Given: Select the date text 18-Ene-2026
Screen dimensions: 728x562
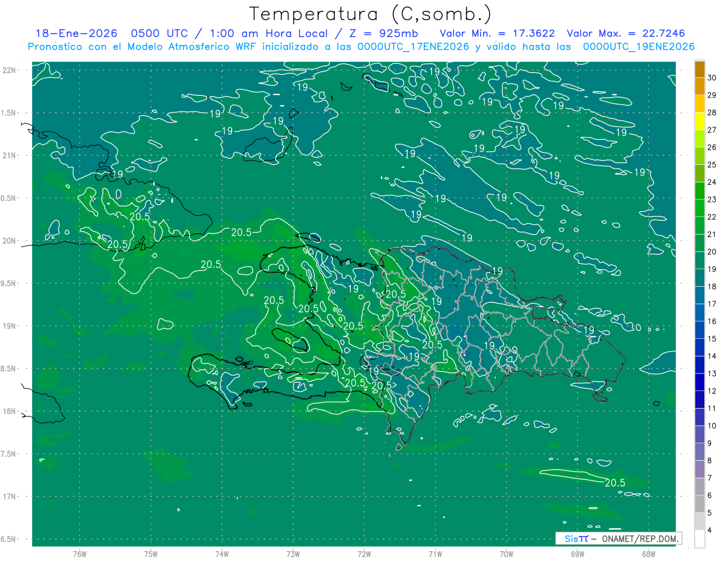Looking at the screenshot, I should [76, 33].
